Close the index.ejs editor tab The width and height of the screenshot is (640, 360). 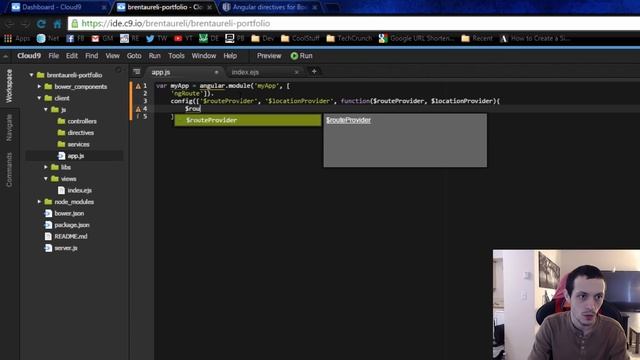297,72
